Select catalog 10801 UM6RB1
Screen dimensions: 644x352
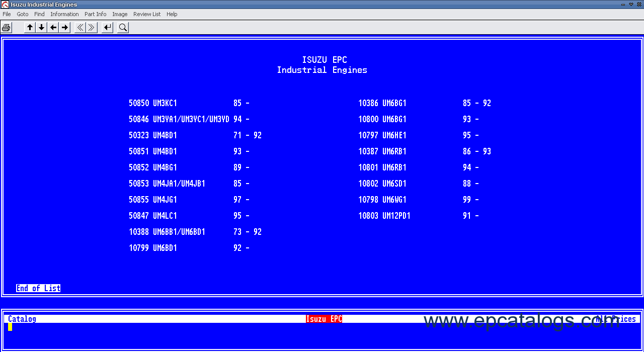[419, 167]
